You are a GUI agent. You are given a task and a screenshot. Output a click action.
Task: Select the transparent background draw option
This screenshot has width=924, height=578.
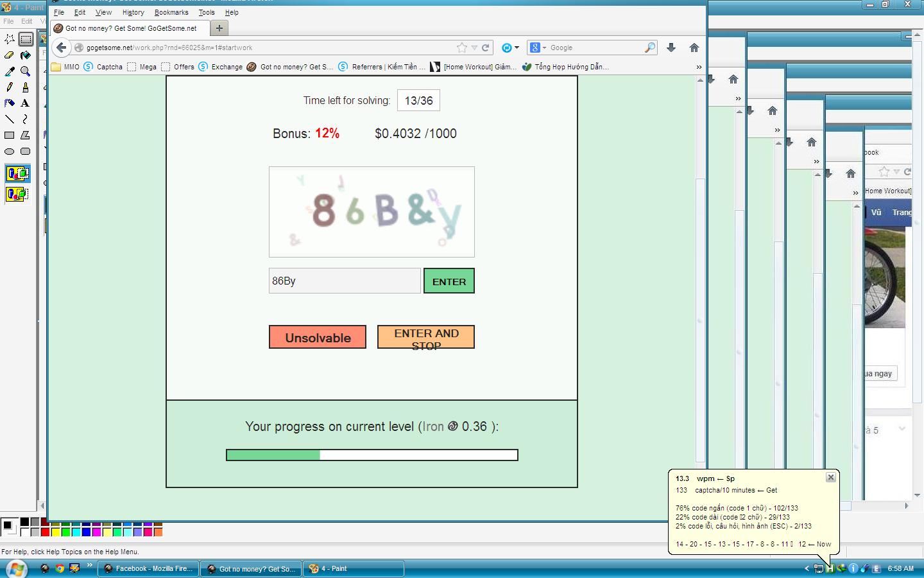pos(17,194)
